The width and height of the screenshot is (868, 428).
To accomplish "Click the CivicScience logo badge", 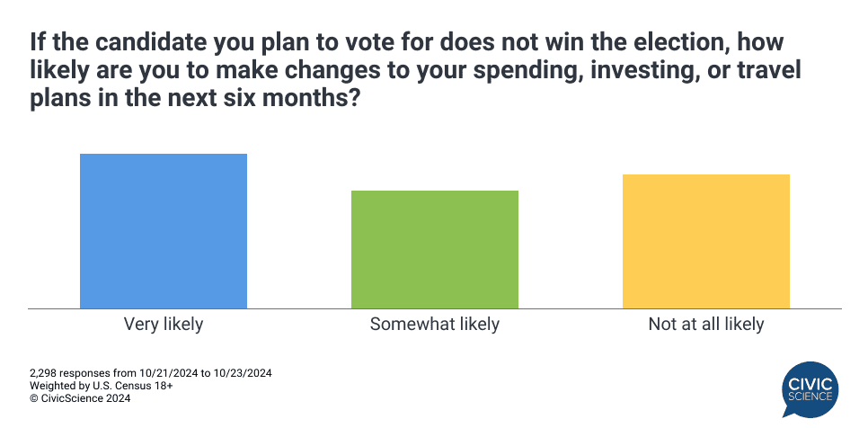I will point(810,389).
